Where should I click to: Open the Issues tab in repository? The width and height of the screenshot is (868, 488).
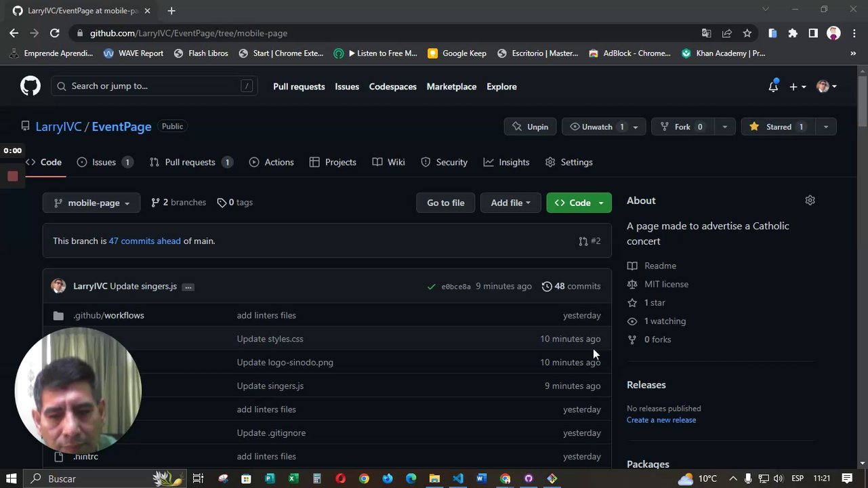coord(104,162)
